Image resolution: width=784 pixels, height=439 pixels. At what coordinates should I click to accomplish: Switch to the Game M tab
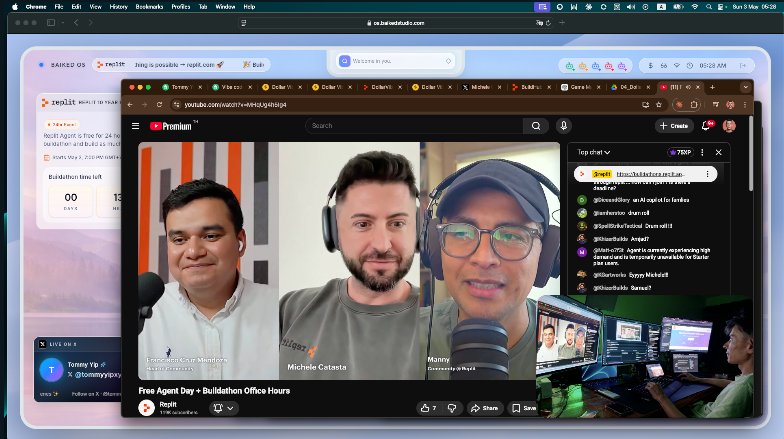pyautogui.click(x=580, y=87)
